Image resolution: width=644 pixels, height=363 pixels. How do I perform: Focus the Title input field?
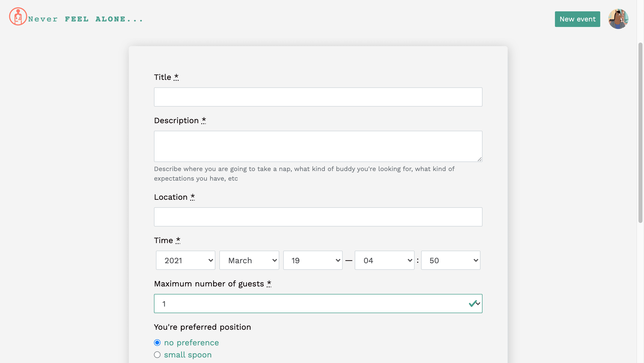tap(318, 97)
